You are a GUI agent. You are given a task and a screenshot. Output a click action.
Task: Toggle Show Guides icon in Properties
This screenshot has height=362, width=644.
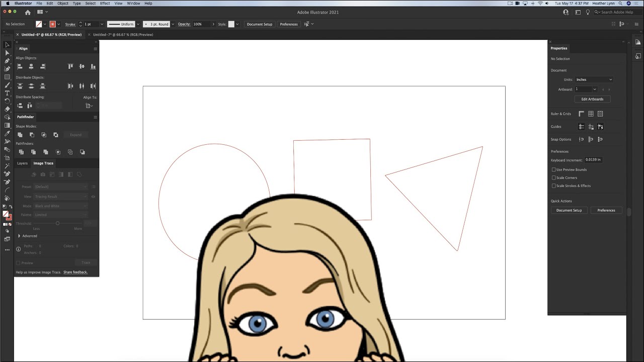click(x=581, y=127)
